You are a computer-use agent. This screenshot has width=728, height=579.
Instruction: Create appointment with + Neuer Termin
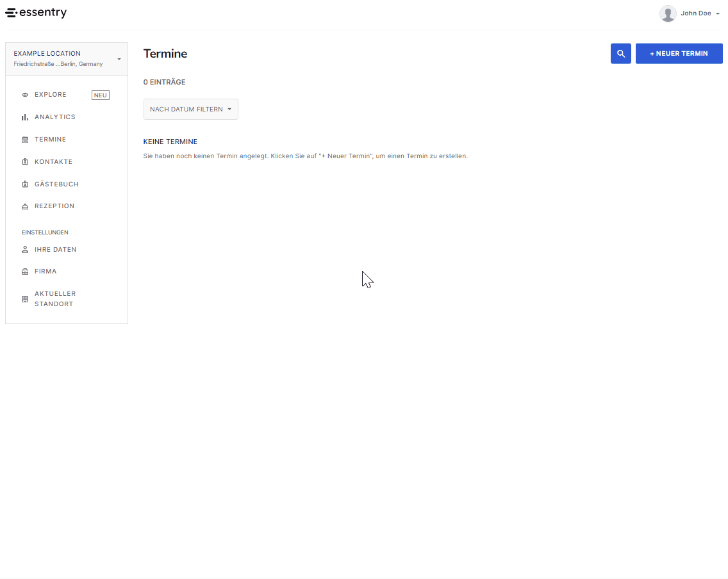[679, 53]
